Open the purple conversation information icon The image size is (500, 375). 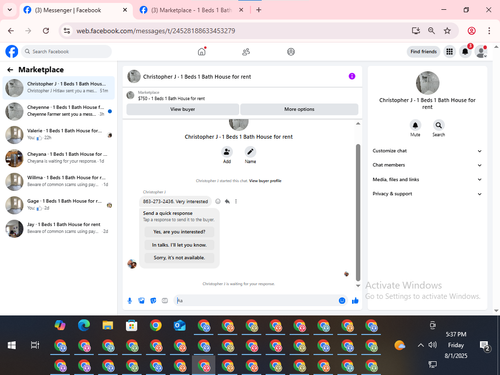click(352, 76)
